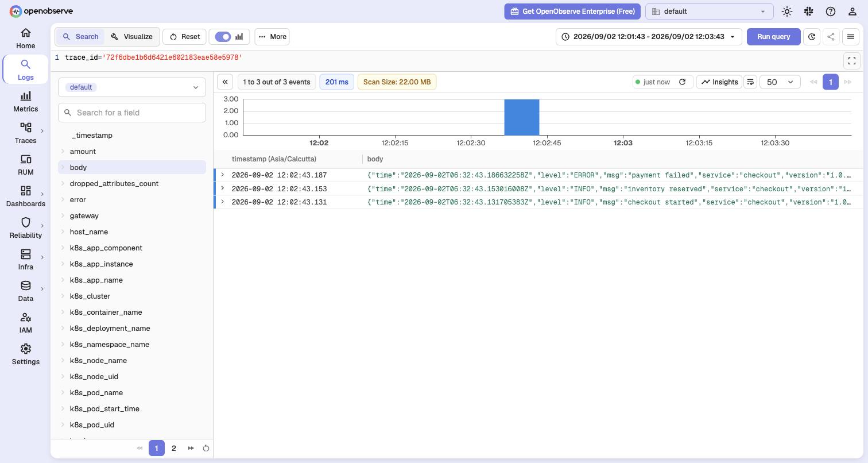Open fields page 2

174,448
